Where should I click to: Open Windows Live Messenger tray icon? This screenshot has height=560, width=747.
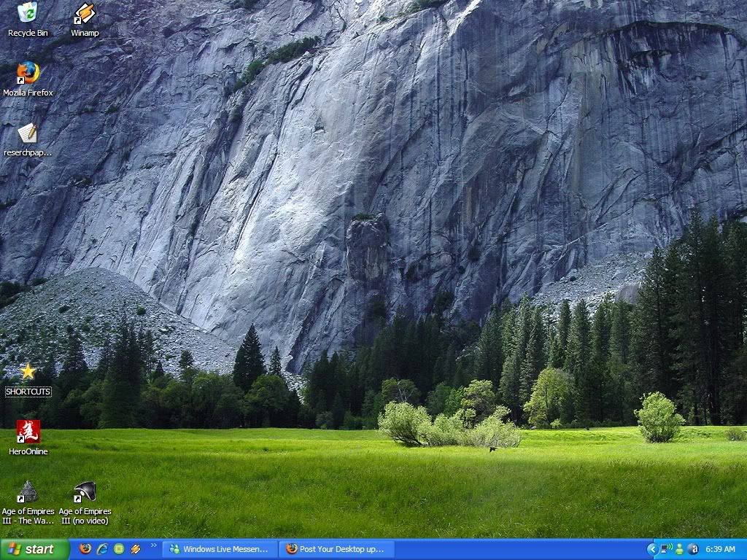[679, 549]
